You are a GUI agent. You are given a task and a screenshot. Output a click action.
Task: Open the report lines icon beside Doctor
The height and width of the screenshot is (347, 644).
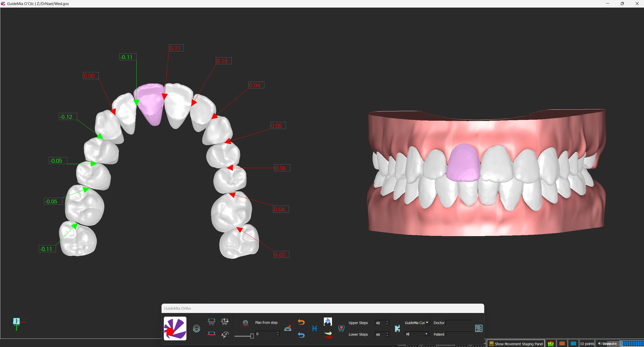tap(478, 328)
